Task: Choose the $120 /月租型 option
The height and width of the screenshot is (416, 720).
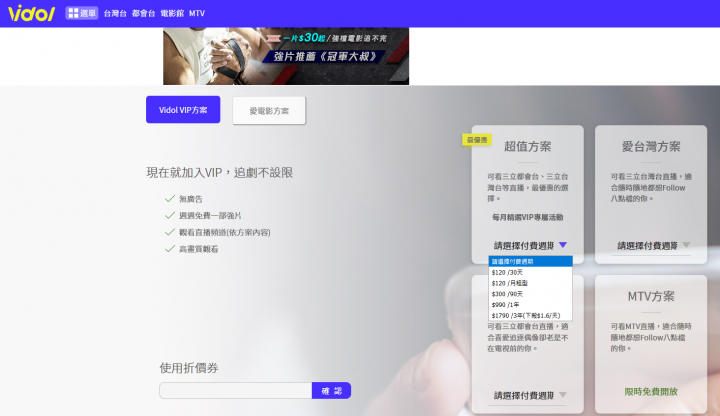Action: [x=530, y=283]
